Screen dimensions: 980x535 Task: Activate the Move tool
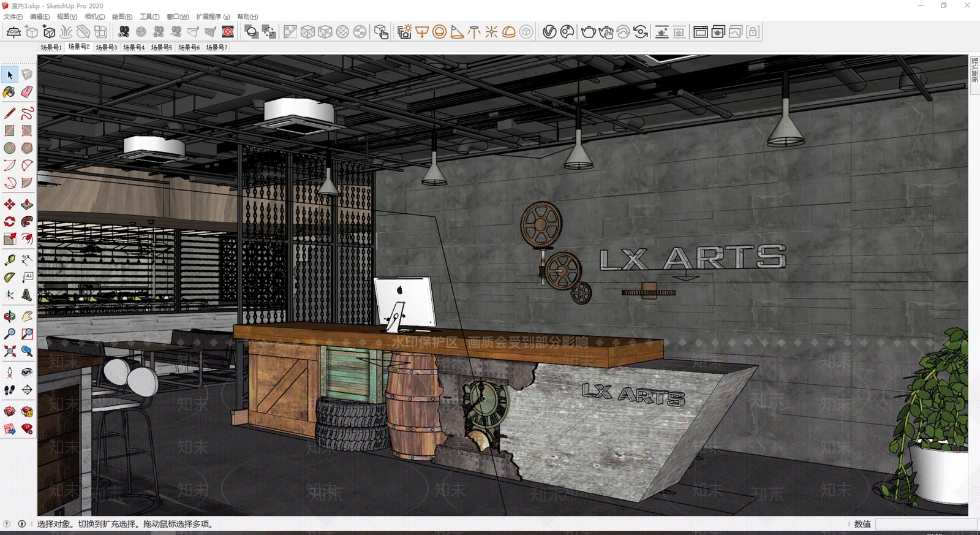click(x=10, y=204)
